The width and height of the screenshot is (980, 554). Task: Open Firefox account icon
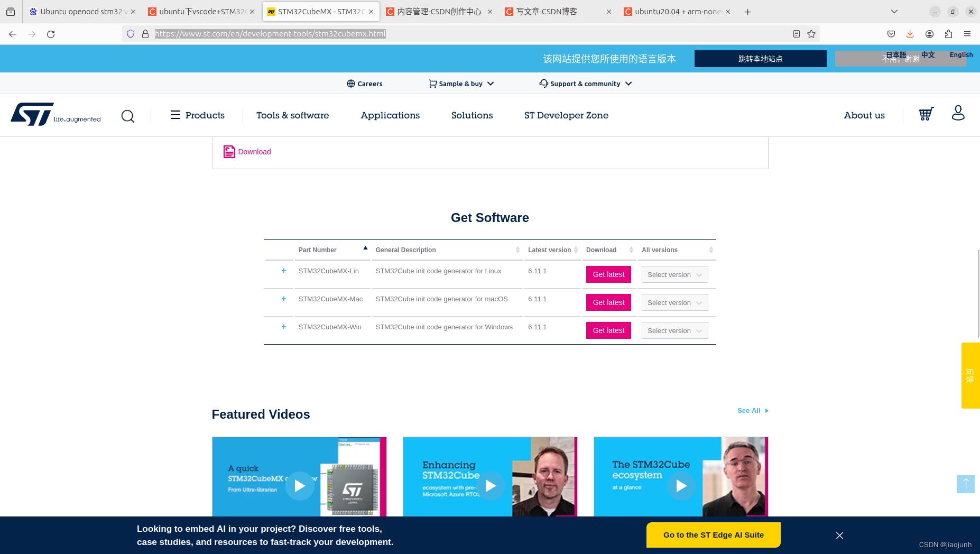pyautogui.click(x=929, y=34)
